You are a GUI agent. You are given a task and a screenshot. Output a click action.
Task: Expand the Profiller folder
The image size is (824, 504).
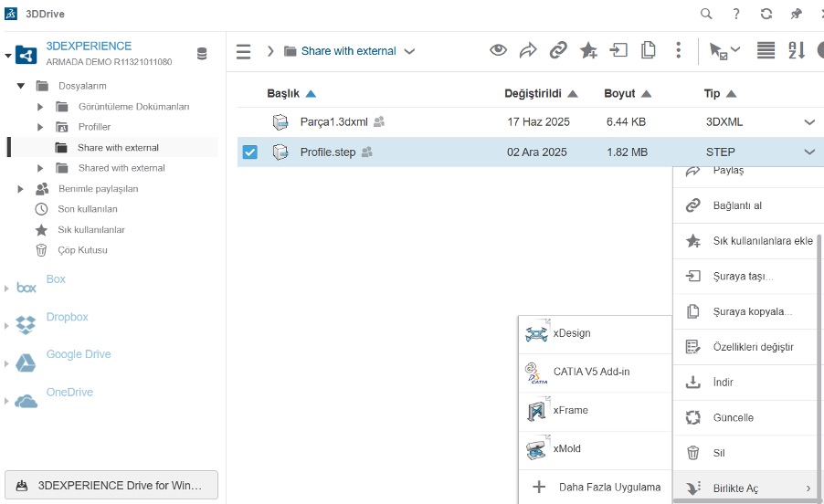point(40,127)
